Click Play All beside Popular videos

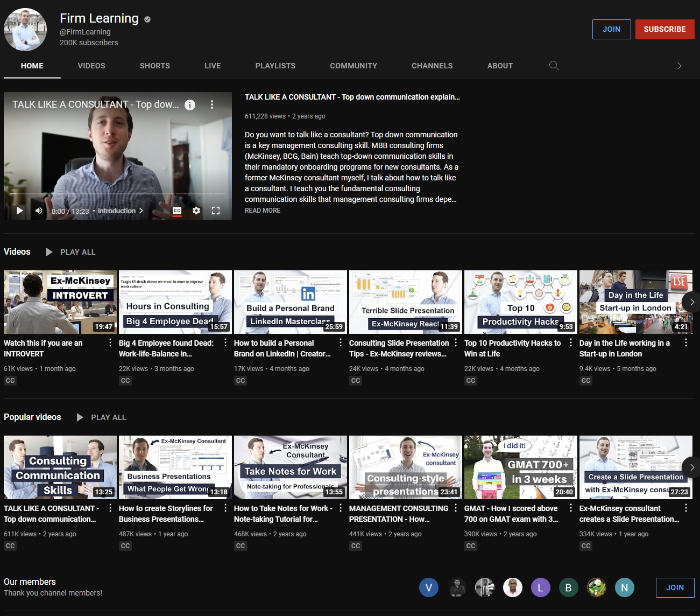(102, 417)
